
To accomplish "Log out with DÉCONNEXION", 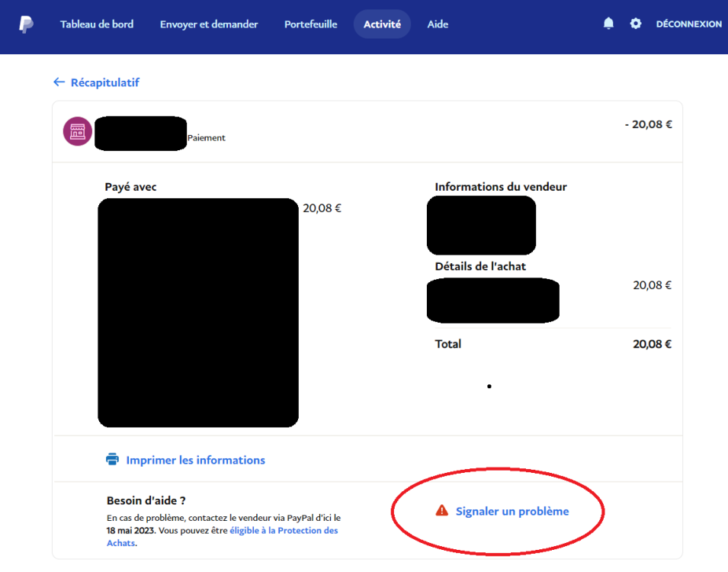I will click(x=689, y=24).
